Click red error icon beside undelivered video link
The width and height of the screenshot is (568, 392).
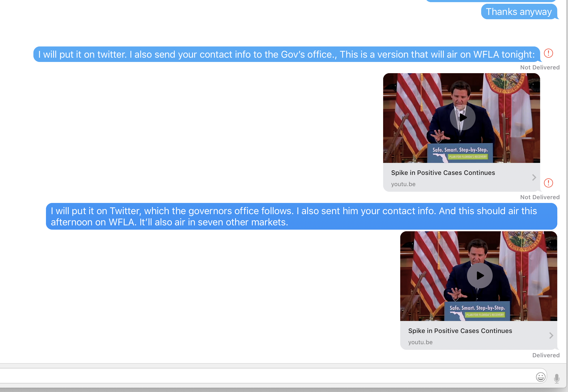(548, 183)
